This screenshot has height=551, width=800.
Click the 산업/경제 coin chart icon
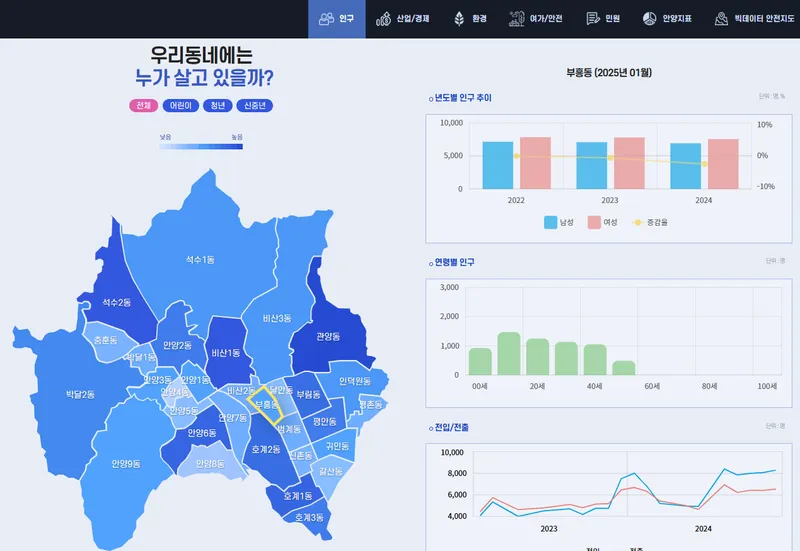(384, 19)
